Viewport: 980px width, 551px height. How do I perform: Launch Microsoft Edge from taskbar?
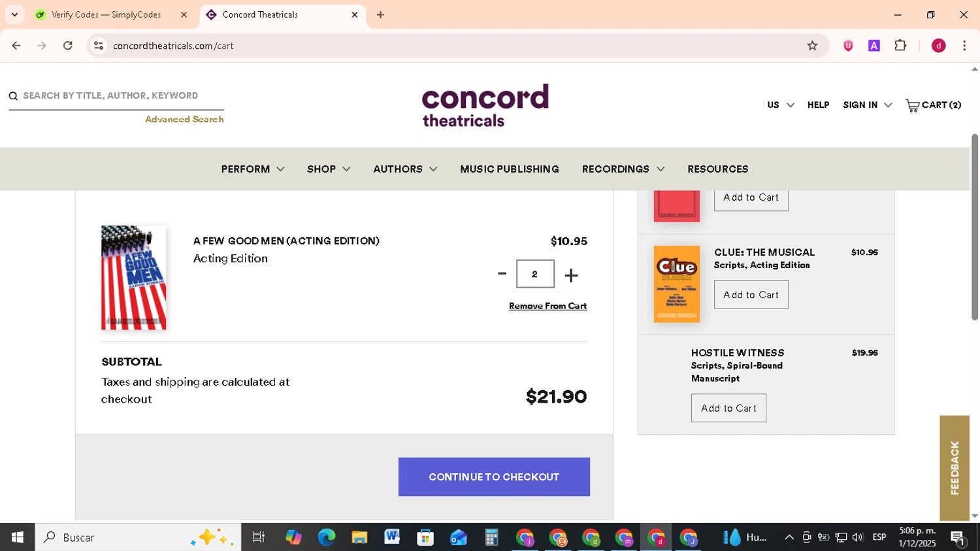coord(326,537)
